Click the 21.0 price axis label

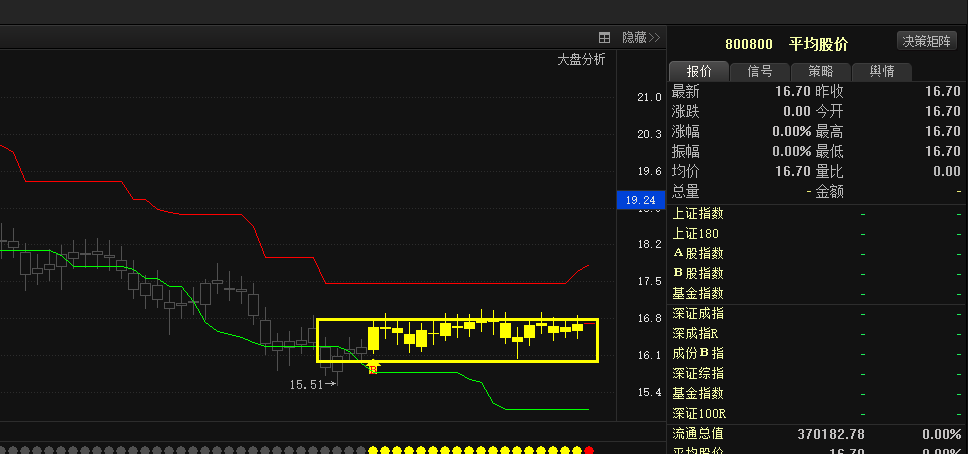tap(649, 97)
